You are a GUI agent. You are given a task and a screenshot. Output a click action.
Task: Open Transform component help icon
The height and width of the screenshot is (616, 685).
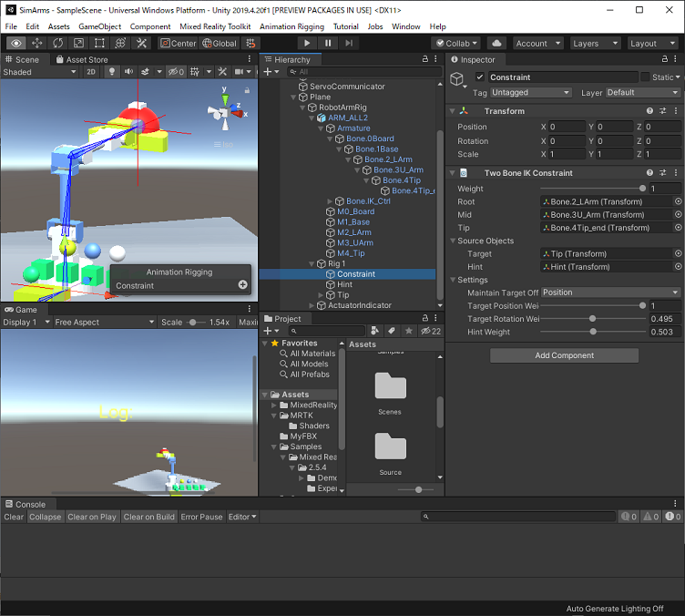coord(649,111)
